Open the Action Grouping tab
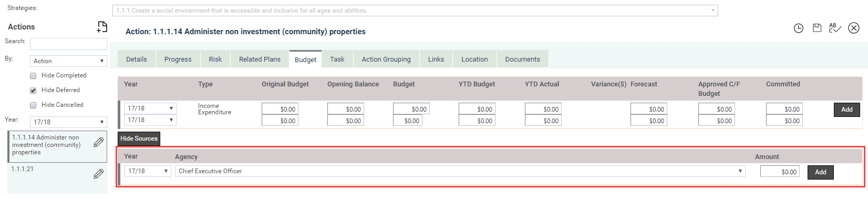Viewport: 868px width, 198px height. pyautogui.click(x=386, y=59)
